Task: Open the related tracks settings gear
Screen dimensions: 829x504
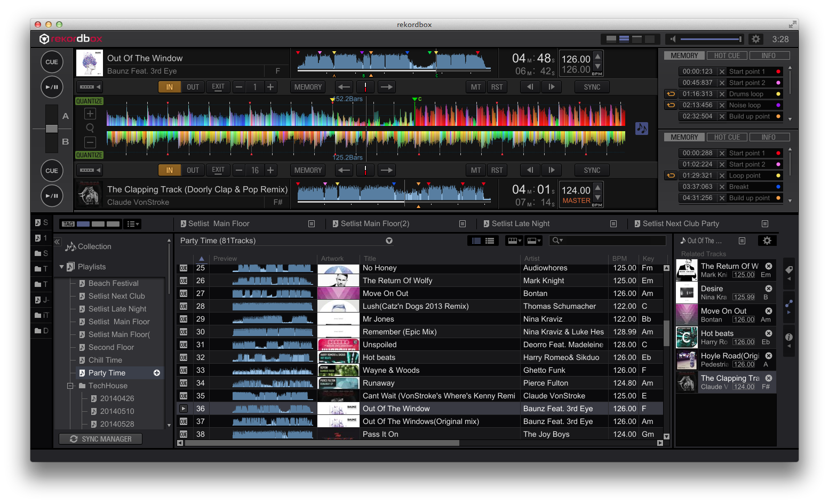Action: (767, 241)
